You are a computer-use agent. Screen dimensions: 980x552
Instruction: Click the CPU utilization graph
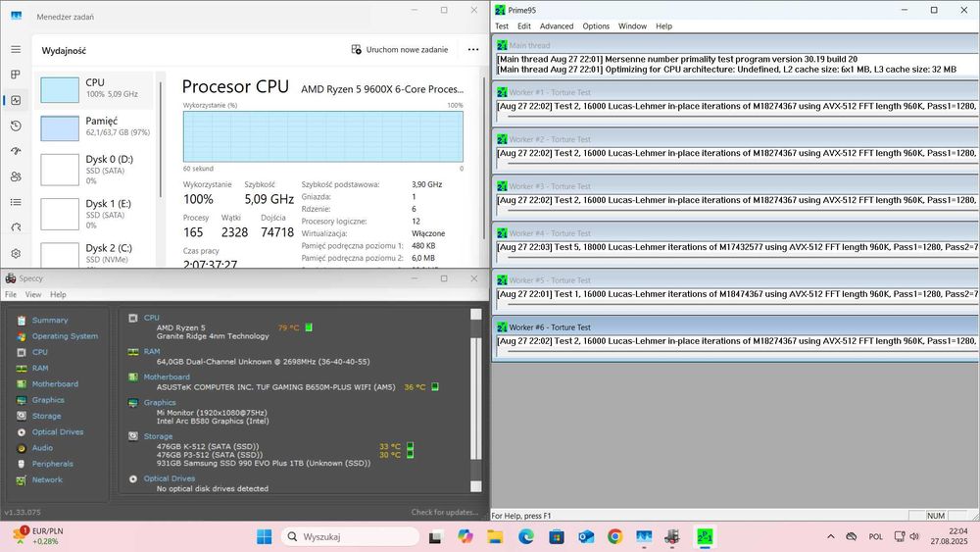(323, 136)
